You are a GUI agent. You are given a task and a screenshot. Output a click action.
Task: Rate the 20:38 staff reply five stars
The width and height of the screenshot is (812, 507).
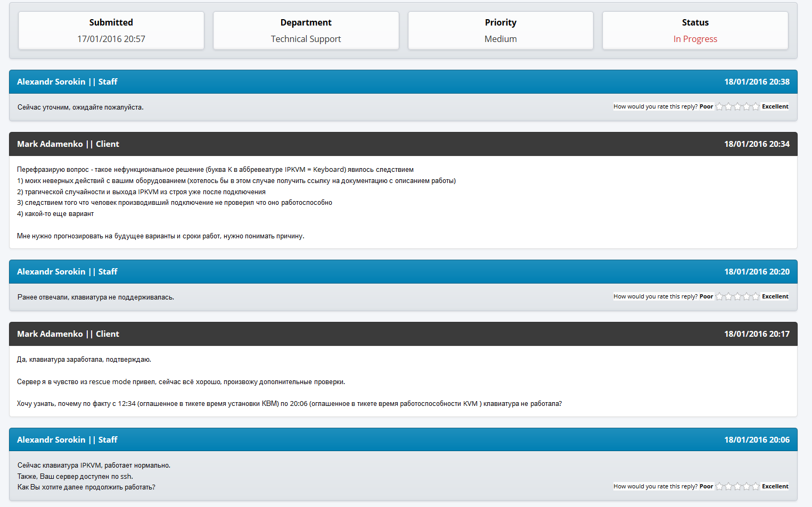point(756,106)
